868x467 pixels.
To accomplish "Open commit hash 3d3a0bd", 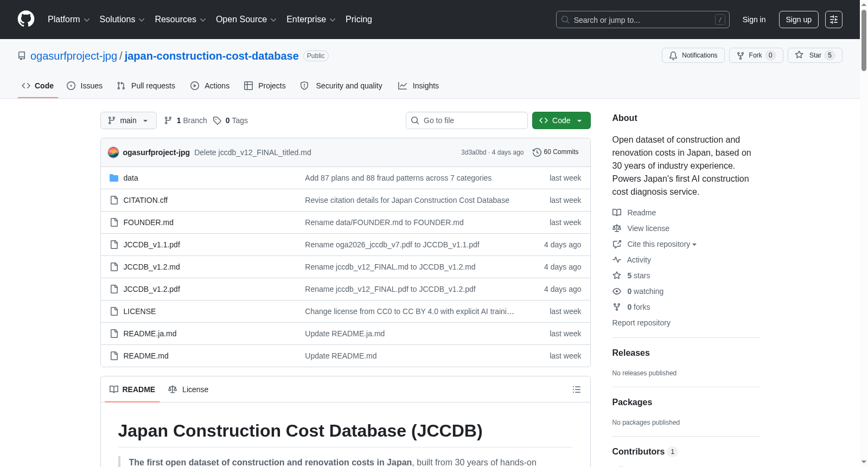I will coord(474,152).
